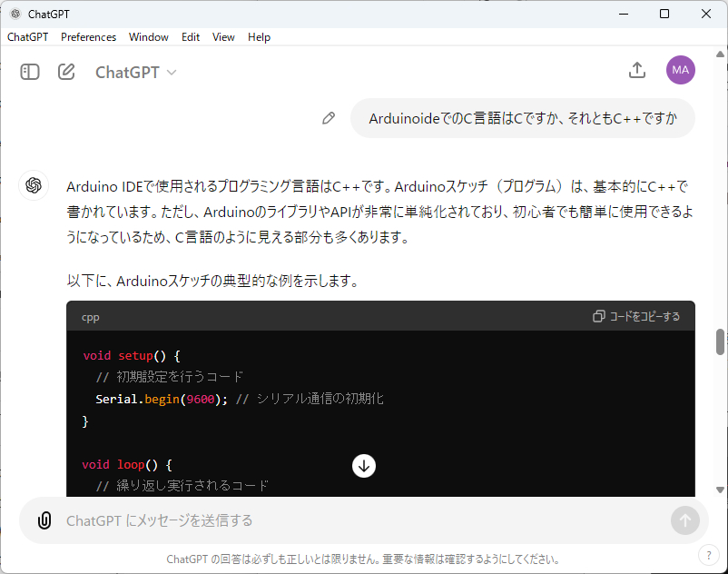Copy code with コードをコピーする button
The height and width of the screenshot is (574, 728).
click(x=636, y=316)
